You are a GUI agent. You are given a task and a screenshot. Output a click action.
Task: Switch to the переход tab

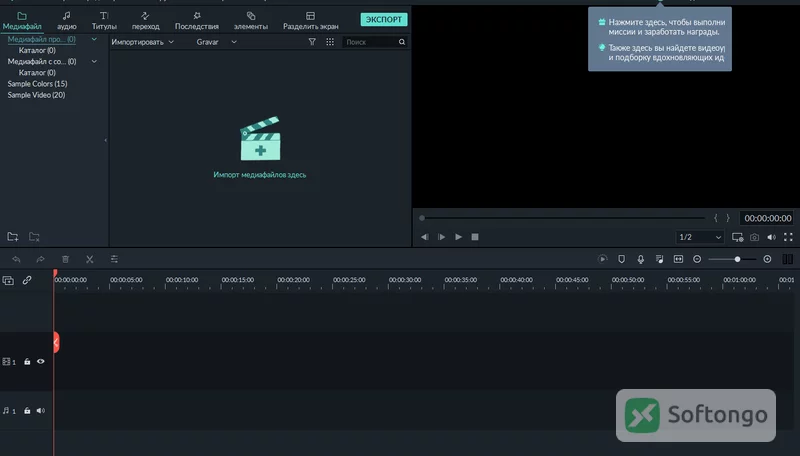coord(145,21)
